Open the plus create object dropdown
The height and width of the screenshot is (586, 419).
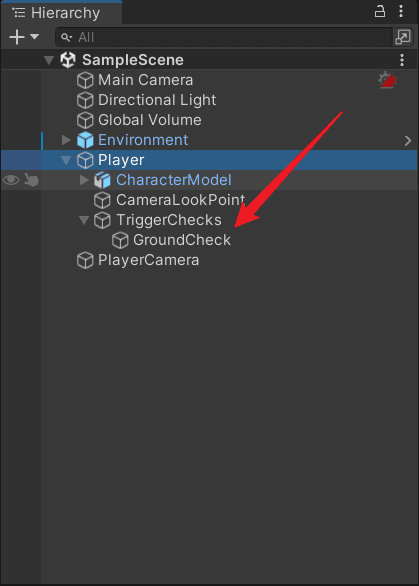point(24,37)
